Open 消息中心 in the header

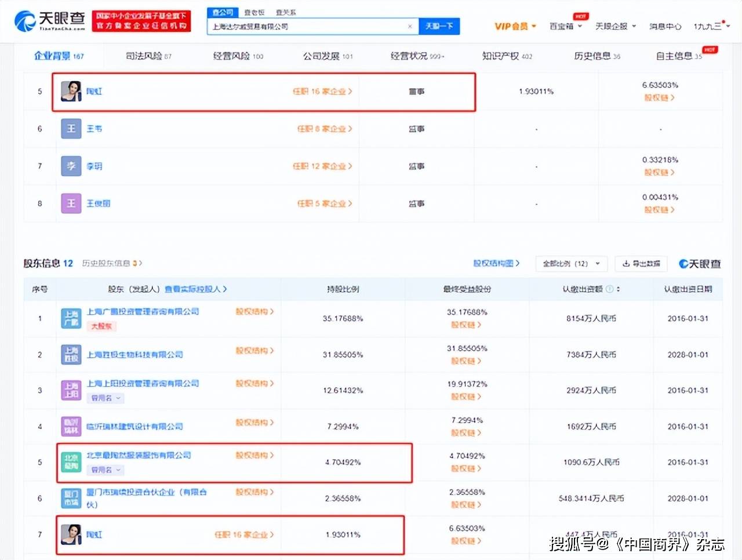[665, 27]
